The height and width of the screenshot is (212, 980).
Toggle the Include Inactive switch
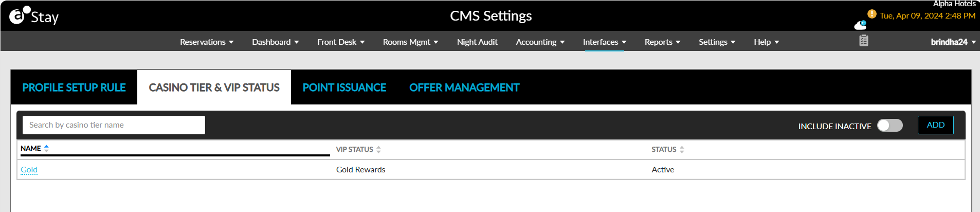pos(890,126)
